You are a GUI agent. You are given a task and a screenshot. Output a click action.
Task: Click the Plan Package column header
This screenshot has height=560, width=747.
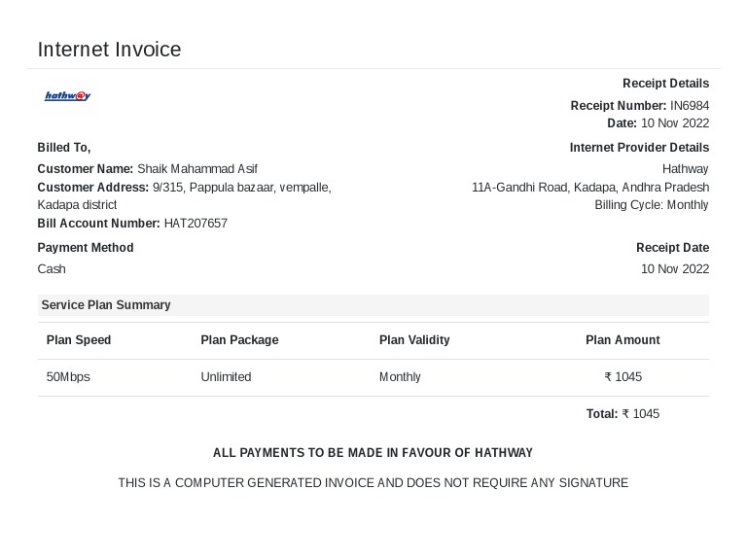point(239,340)
